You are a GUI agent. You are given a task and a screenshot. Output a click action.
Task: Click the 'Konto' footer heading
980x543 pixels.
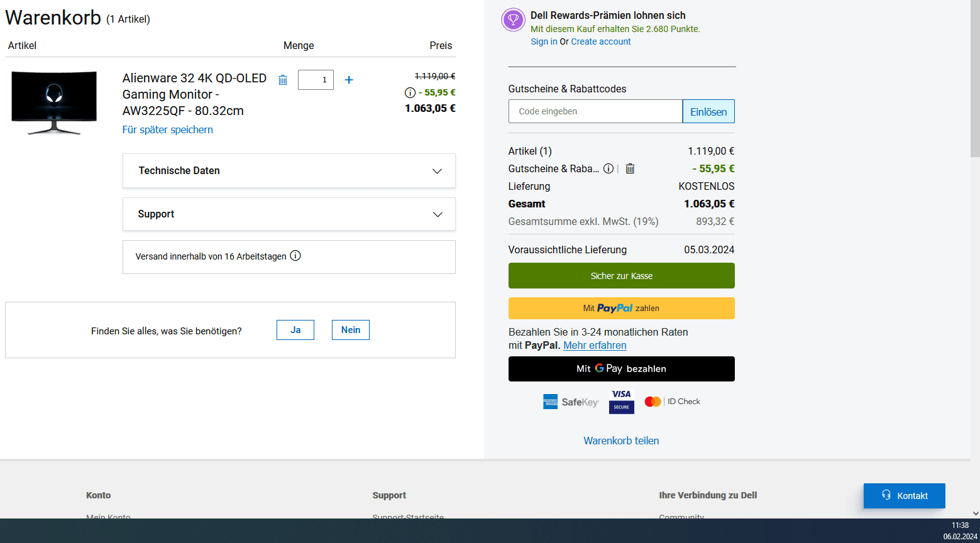98,495
